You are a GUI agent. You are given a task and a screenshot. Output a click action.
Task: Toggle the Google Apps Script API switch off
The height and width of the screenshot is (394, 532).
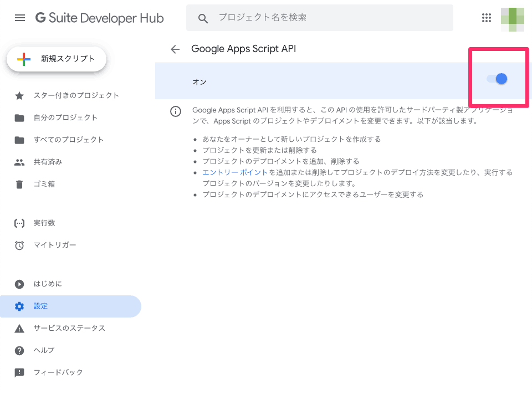498,79
